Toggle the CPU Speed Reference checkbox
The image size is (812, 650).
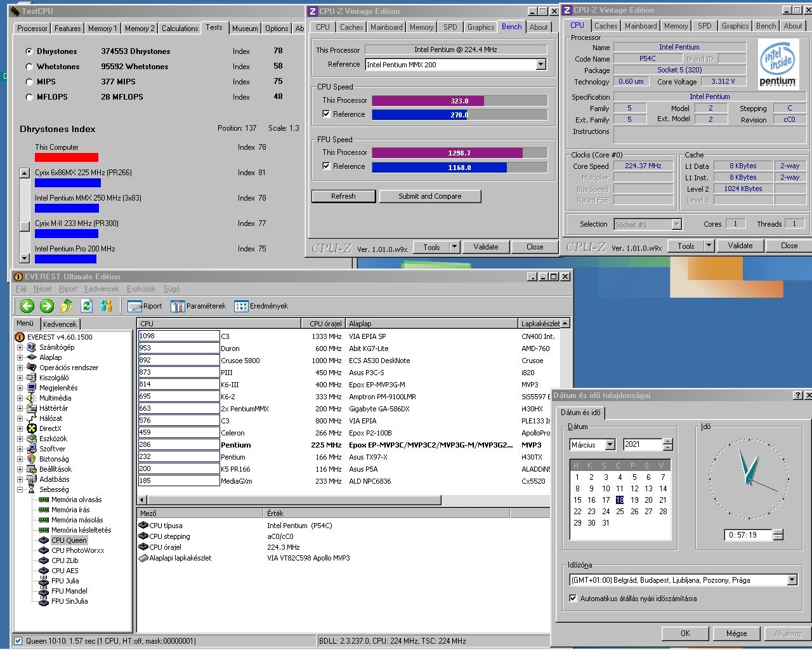click(326, 114)
